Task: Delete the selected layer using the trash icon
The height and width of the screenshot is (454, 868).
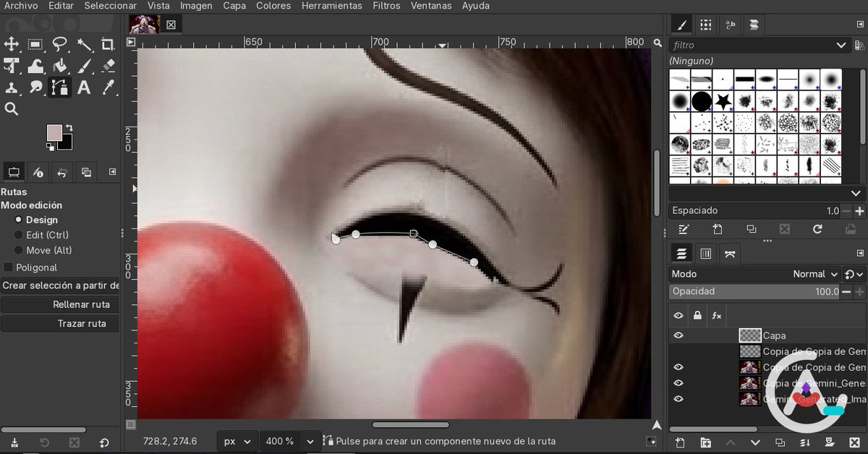Action: click(x=856, y=442)
